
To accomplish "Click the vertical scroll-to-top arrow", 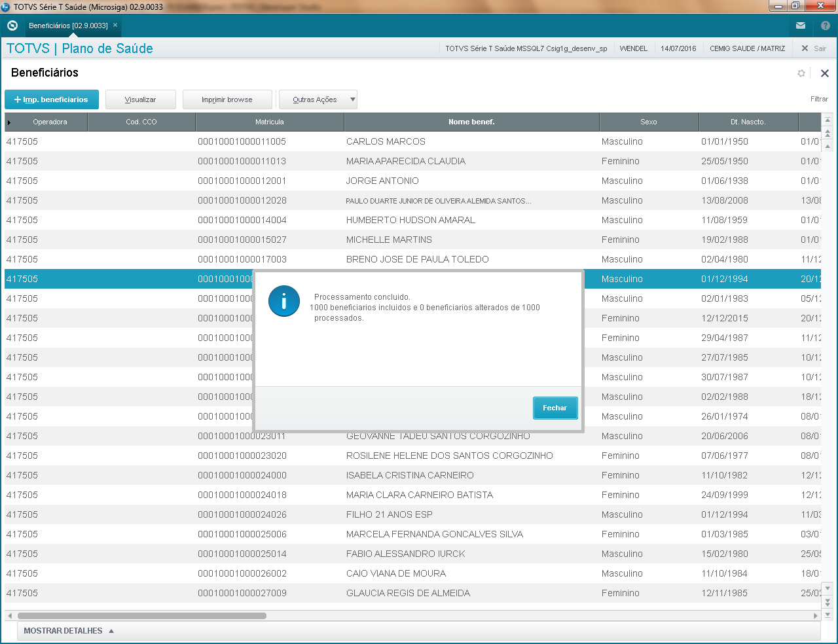I will click(x=828, y=120).
